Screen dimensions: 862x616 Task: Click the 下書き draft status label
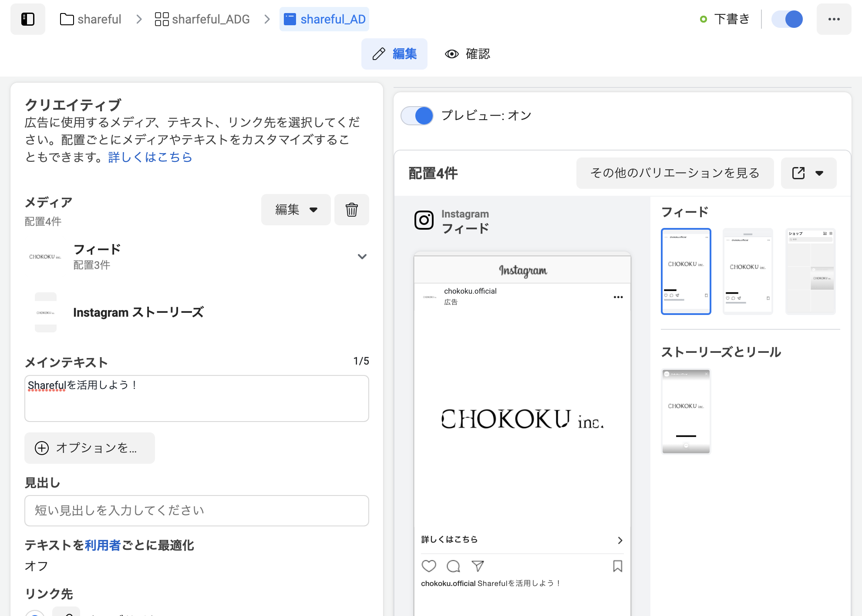tap(732, 19)
